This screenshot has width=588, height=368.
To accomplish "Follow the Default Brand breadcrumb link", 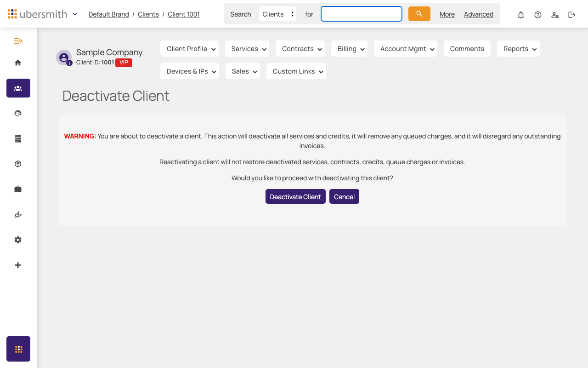I will pyautogui.click(x=109, y=14).
